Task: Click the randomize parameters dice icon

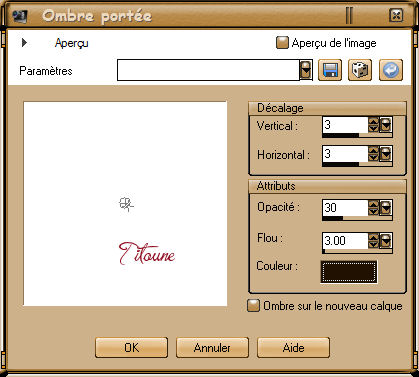Action: [x=360, y=70]
